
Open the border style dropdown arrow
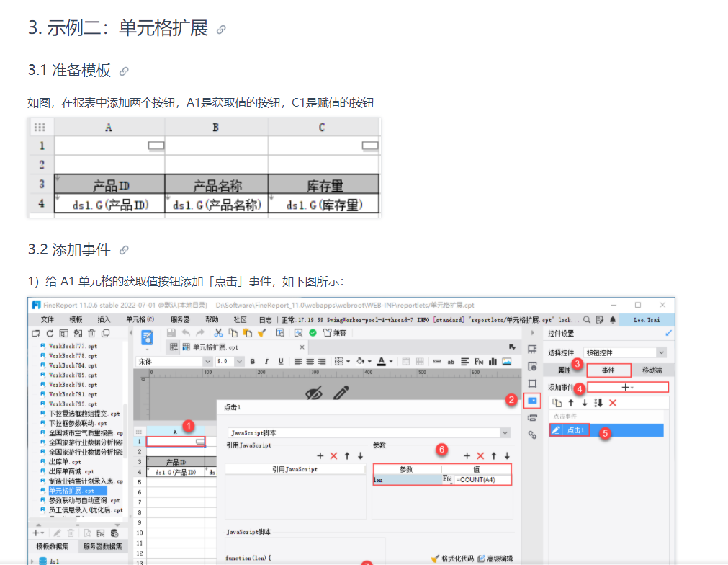349,362
